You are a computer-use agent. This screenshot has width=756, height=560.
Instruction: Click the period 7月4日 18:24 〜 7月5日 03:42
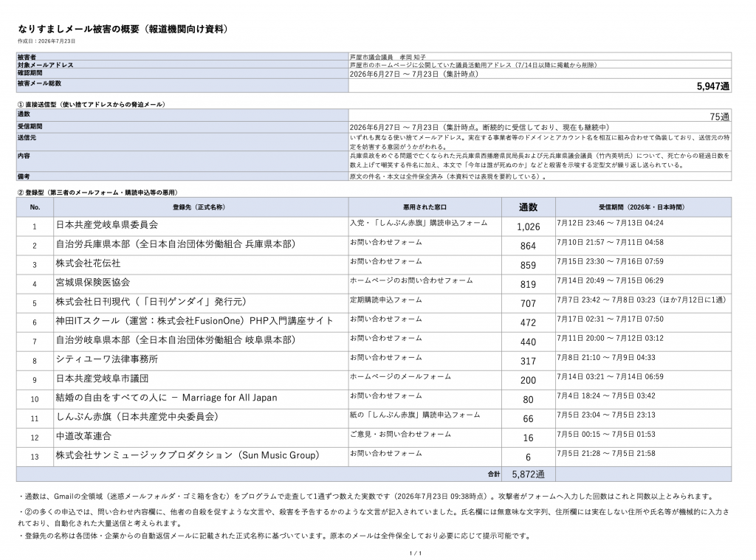click(606, 395)
